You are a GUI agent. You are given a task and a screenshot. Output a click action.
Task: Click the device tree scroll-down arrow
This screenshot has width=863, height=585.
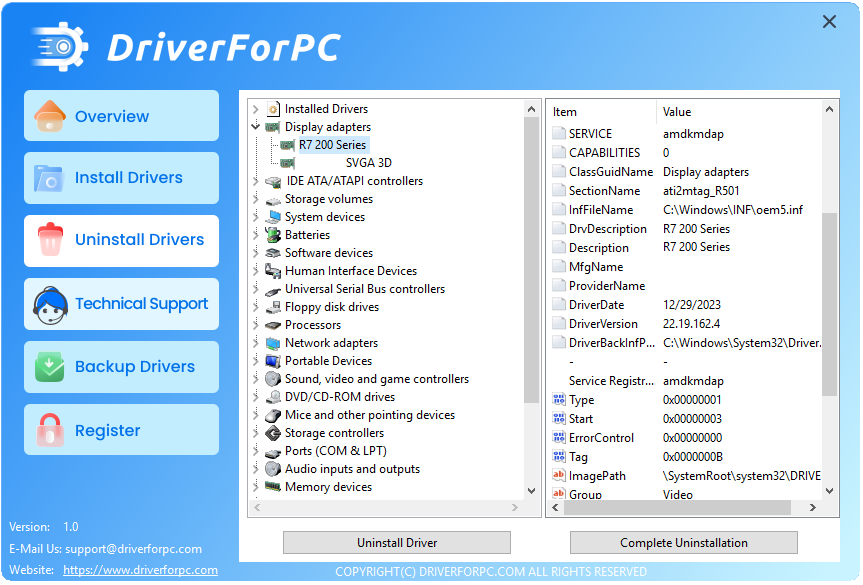[x=531, y=491]
